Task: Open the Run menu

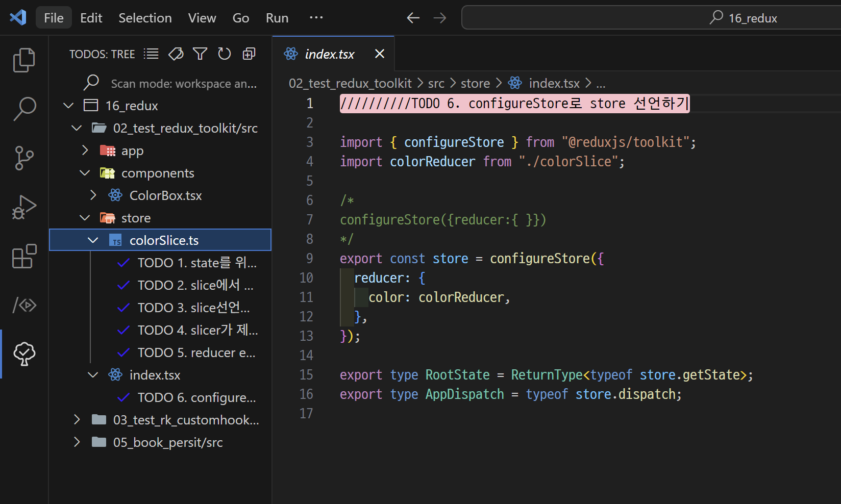Action: coord(277,18)
